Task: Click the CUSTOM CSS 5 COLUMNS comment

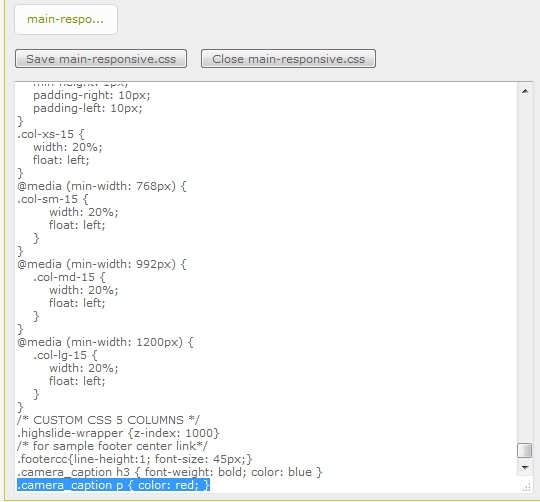Action: click(x=108, y=420)
